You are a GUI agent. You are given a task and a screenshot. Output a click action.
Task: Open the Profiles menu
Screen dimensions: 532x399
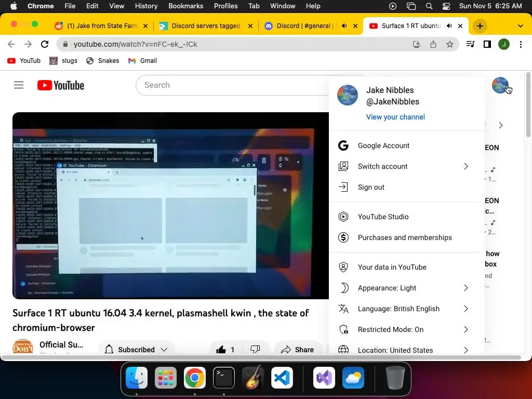[225, 6]
